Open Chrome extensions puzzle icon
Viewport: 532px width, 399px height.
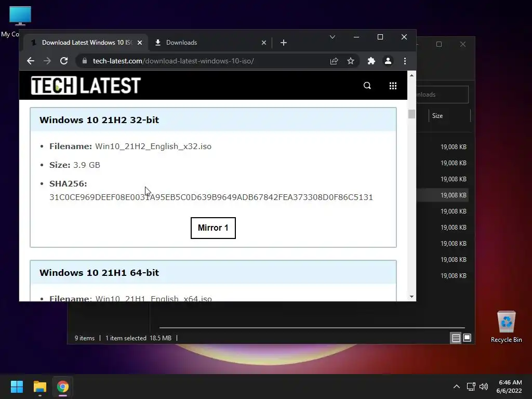(371, 61)
